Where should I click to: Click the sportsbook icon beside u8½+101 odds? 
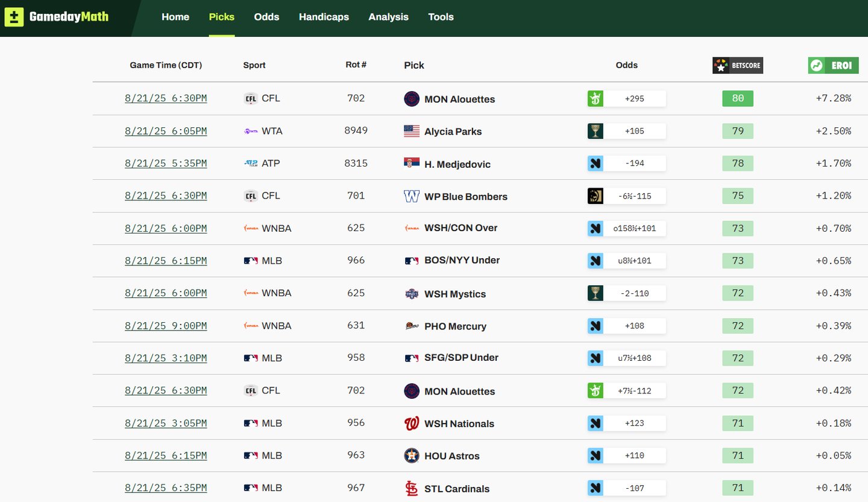(596, 261)
